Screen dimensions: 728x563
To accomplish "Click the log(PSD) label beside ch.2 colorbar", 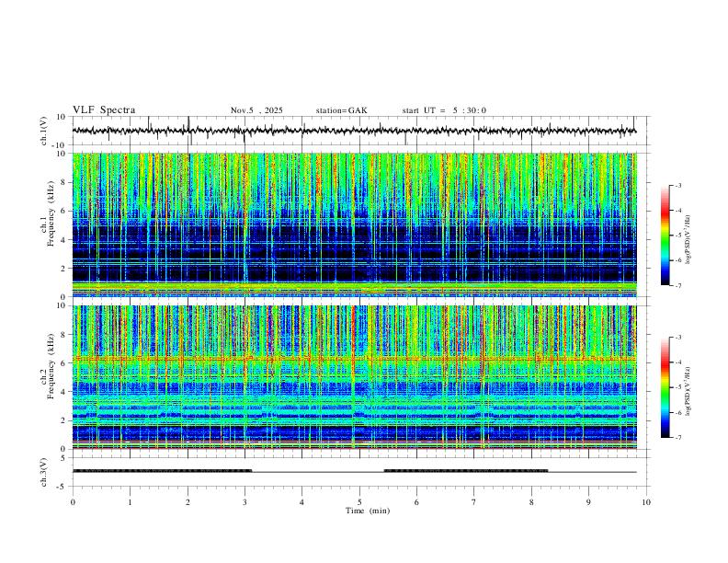I will point(688,391).
